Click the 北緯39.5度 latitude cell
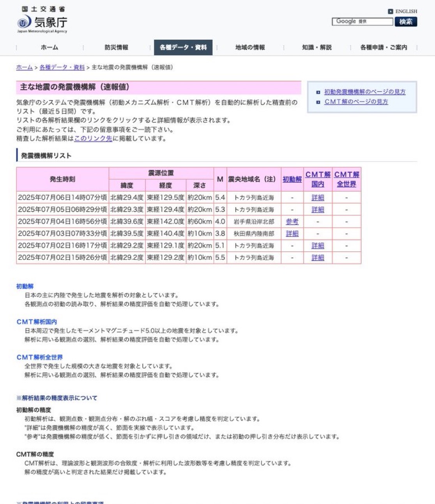Viewport: 435px width, 504px height. point(127,234)
